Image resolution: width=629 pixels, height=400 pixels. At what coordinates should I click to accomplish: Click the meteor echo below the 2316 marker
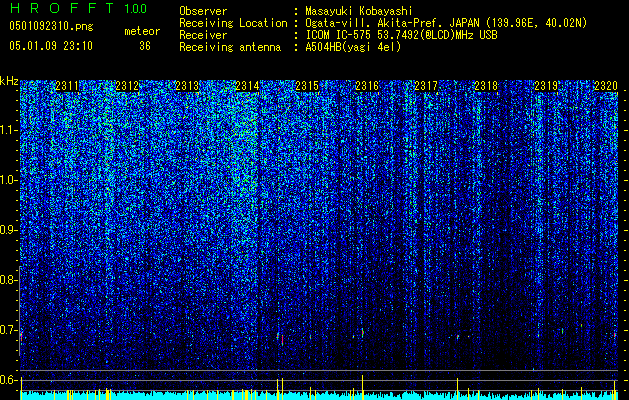(x=363, y=332)
